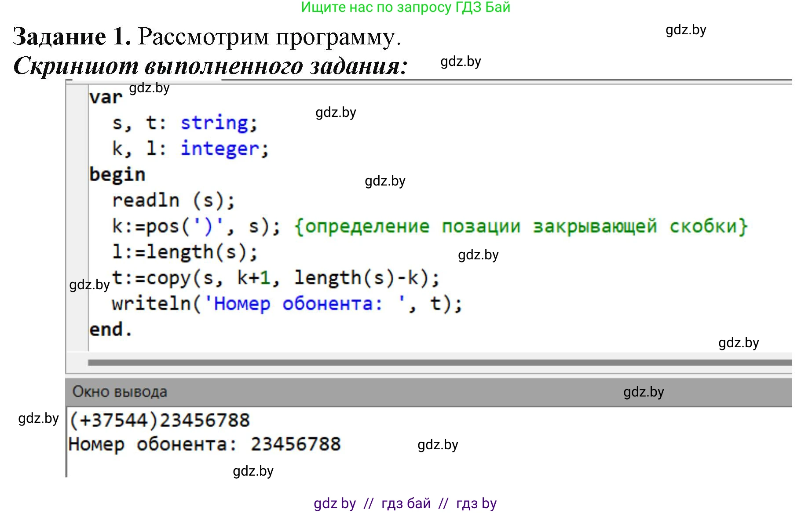Place cursor on the "end." line
Viewport: 812px width, 513px height.
[x=110, y=330]
